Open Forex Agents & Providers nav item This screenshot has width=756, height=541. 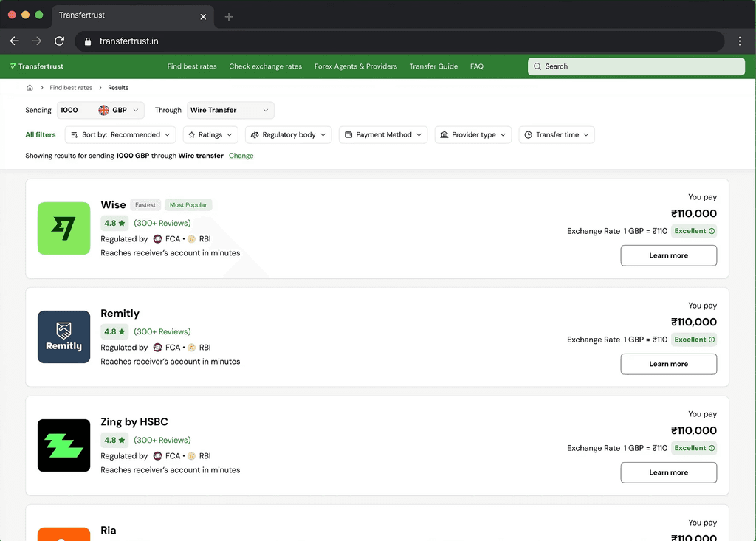356,66
